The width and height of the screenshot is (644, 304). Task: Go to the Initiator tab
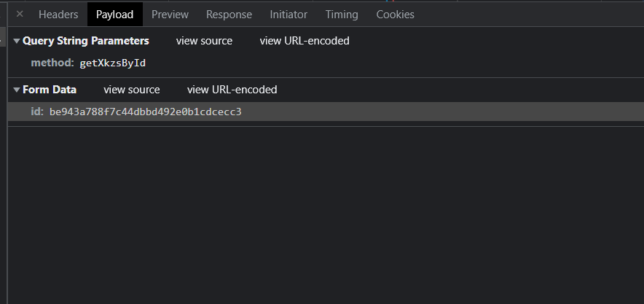pyautogui.click(x=288, y=15)
